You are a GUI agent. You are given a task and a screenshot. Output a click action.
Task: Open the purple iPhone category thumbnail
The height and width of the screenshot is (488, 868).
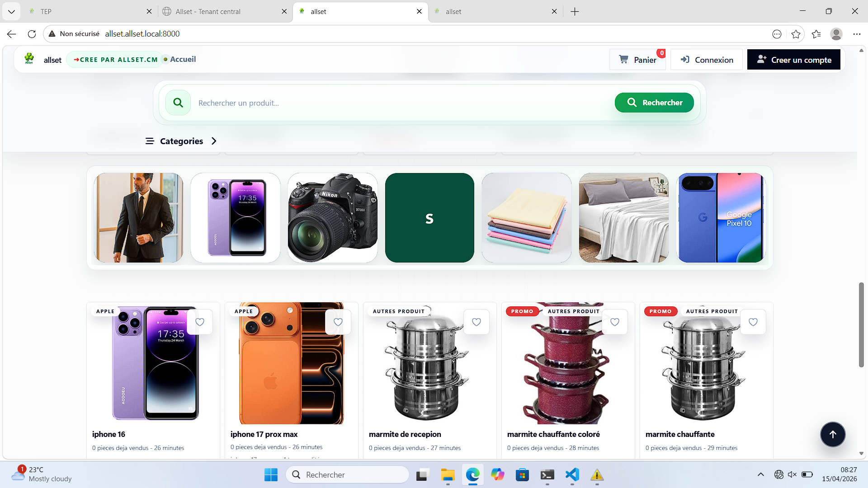click(236, 218)
